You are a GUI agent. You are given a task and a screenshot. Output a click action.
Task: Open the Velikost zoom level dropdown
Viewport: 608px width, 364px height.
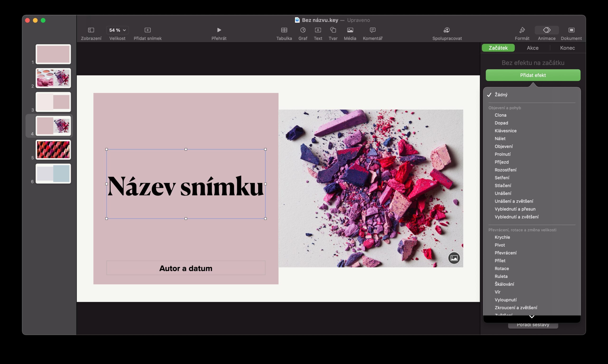(x=117, y=30)
